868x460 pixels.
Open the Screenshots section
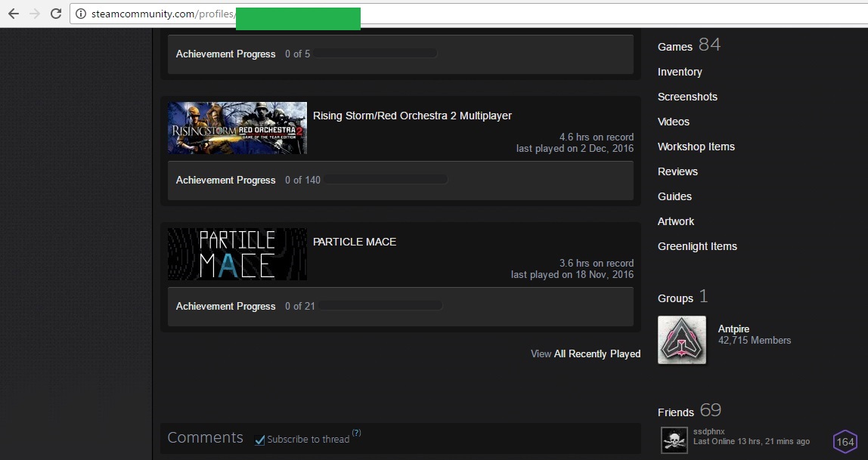[687, 97]
